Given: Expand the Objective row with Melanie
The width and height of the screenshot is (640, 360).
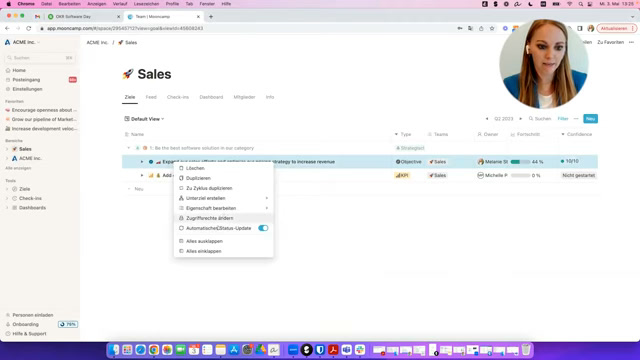Looking at the screenshot, I should [142, 162].
